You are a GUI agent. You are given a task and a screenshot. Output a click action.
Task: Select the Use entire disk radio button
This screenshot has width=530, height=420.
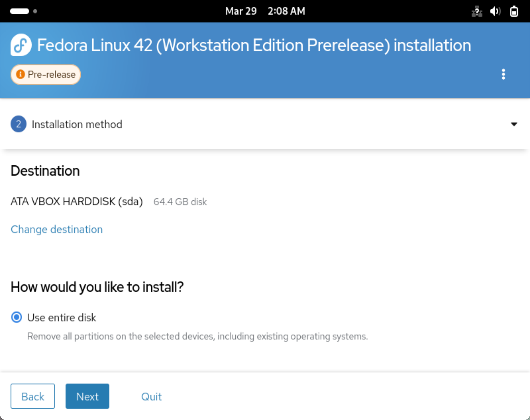[x=17, y=317]
